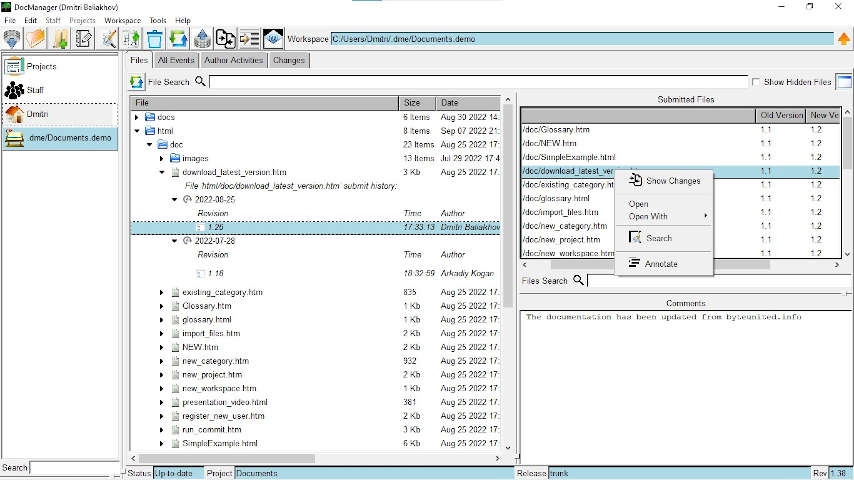Click the checklist-with-pencil toolbar icon
Screen dimensions: 854x480
pos(84,39)
